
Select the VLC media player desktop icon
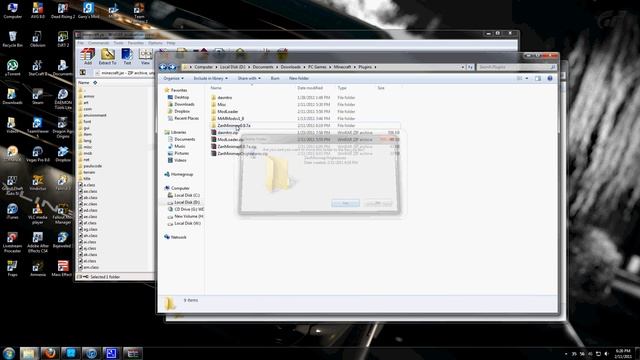[x=38, y=213]
